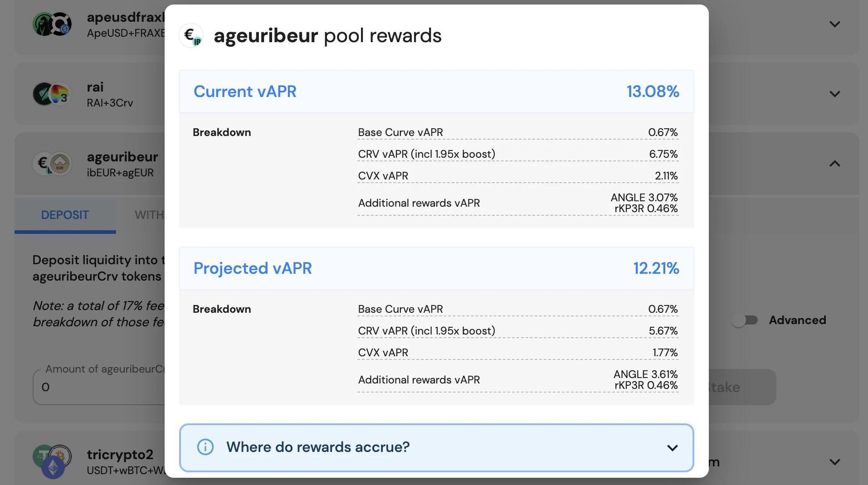Click the amount of ageuribeurCrv input field
This screenshot has height=485, width=868.
pos(99,387)
